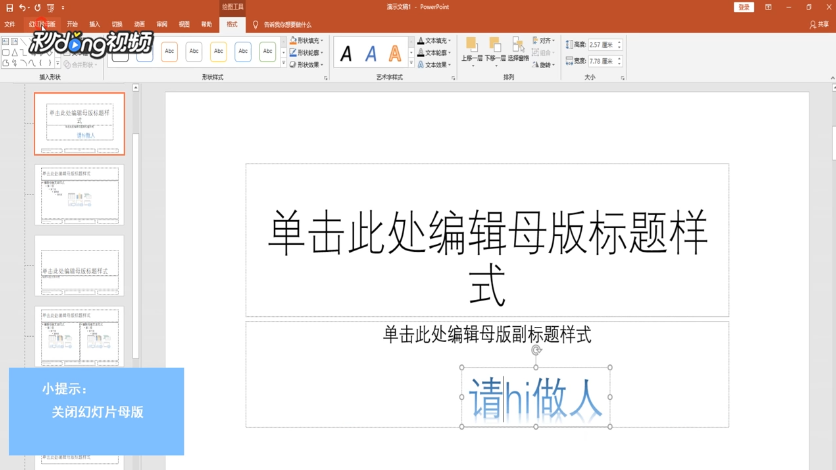Click the 登录 sign-in button
This screenshot has width=836, height=470.
click(x=744, y=7)
